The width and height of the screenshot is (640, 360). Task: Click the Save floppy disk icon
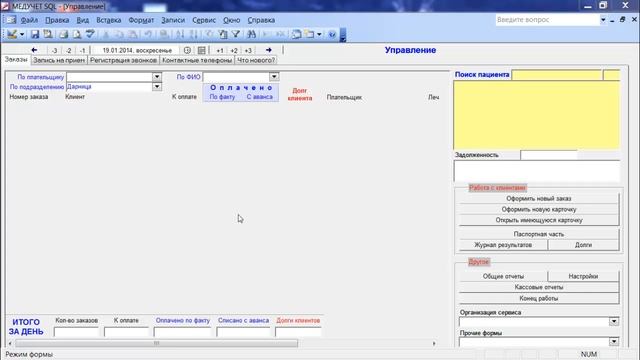tap(35, 34)
